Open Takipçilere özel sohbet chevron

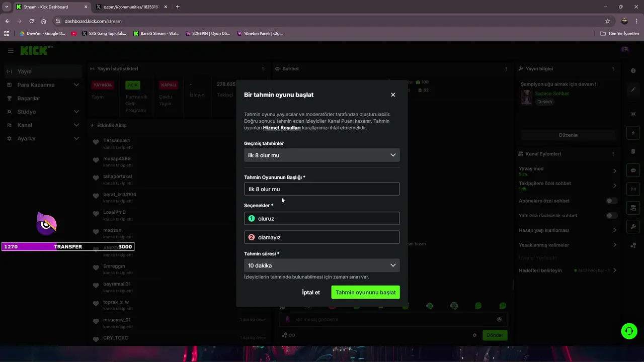pyautogui.click(x=614, y=186)
